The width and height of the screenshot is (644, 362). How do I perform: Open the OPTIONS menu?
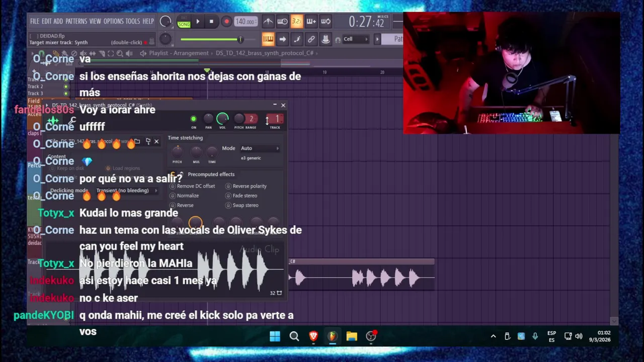pyautogui.click(x=113, y=22)
